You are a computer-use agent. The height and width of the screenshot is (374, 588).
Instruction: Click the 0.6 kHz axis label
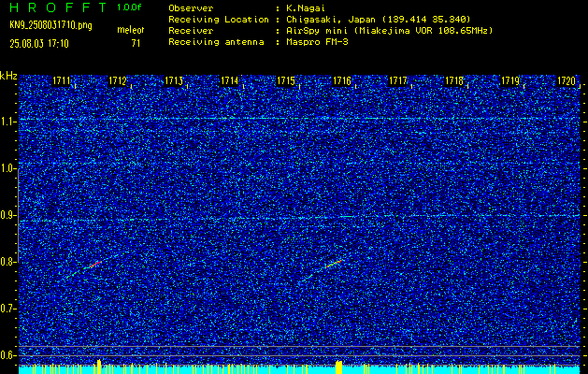click(x=7, y=355)
